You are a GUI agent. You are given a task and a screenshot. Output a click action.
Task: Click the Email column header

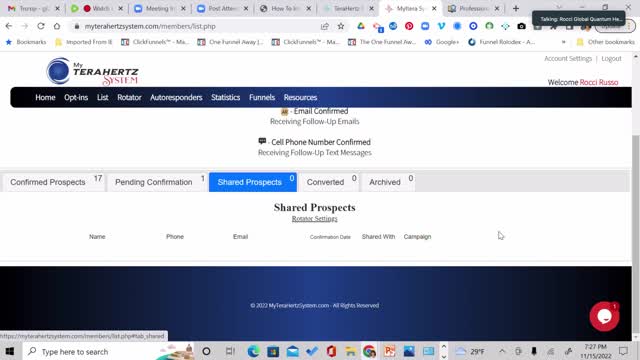click(x=240, y=237)
